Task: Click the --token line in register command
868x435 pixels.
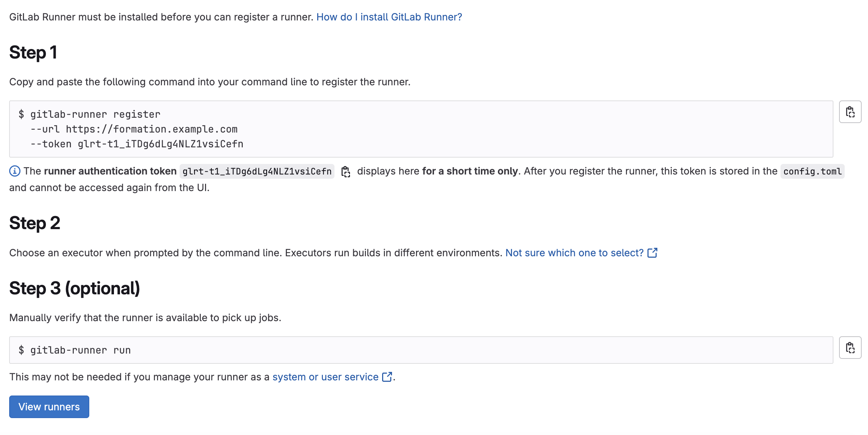Action: 137,144
